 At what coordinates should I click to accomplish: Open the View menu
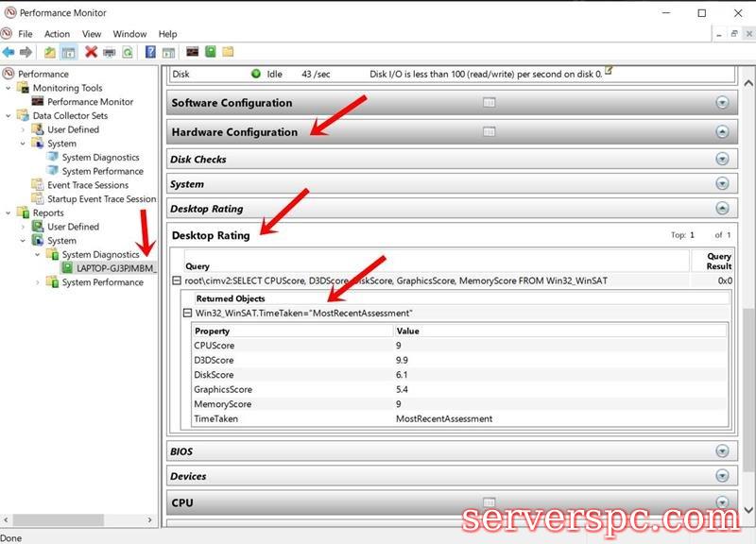[x=92, y=34]
